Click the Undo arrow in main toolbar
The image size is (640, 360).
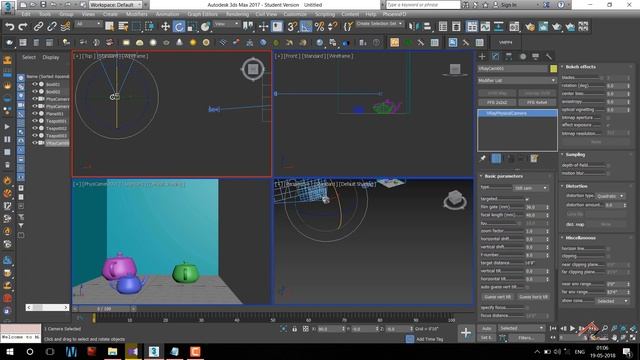tap(9, 27)
